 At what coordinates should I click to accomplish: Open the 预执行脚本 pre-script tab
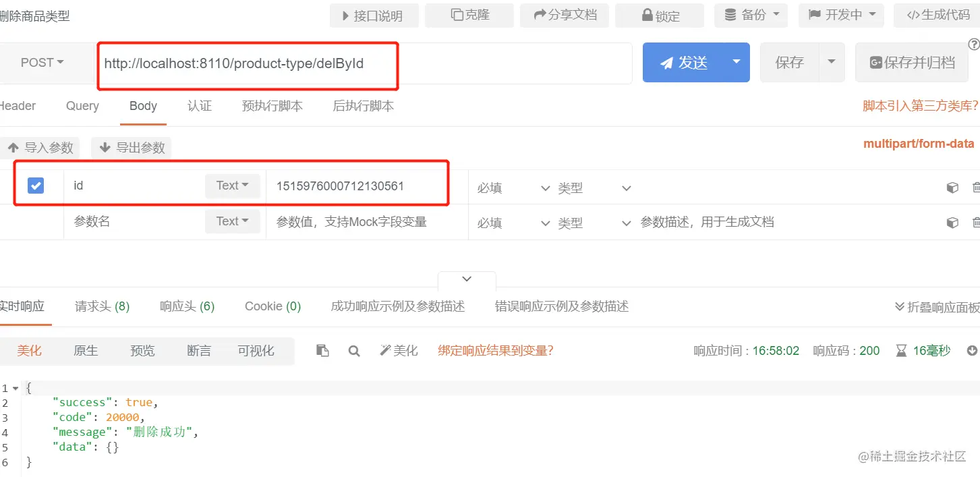click(272, 106)
